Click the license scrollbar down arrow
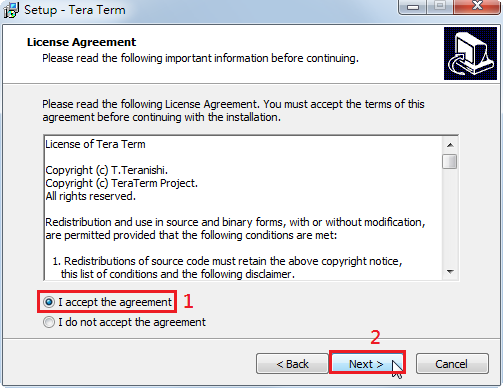The height and width of the screenshot is (388, 503). [450, 272]
